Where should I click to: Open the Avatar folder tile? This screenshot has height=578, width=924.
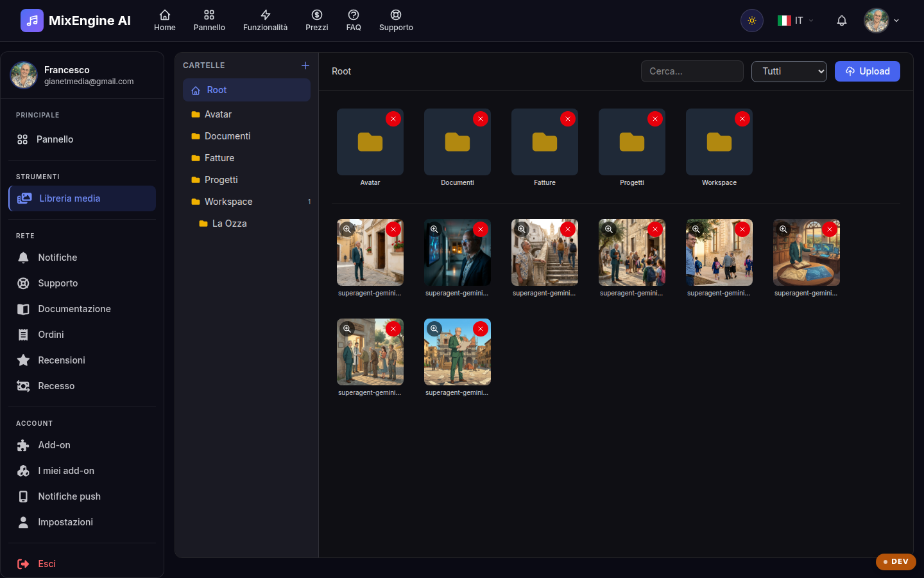[370, 142]
